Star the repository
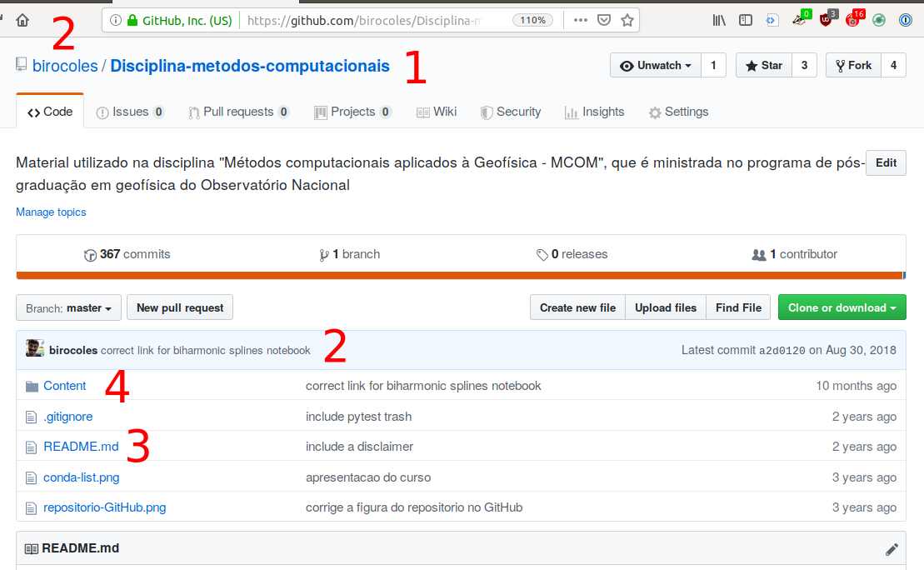The image size is (924, 570). pos(764,66)
